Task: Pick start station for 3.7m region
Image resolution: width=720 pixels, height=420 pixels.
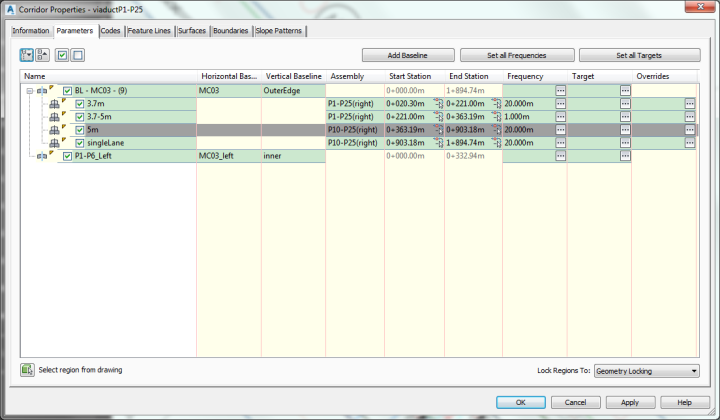Action: [x=439, y=104]
